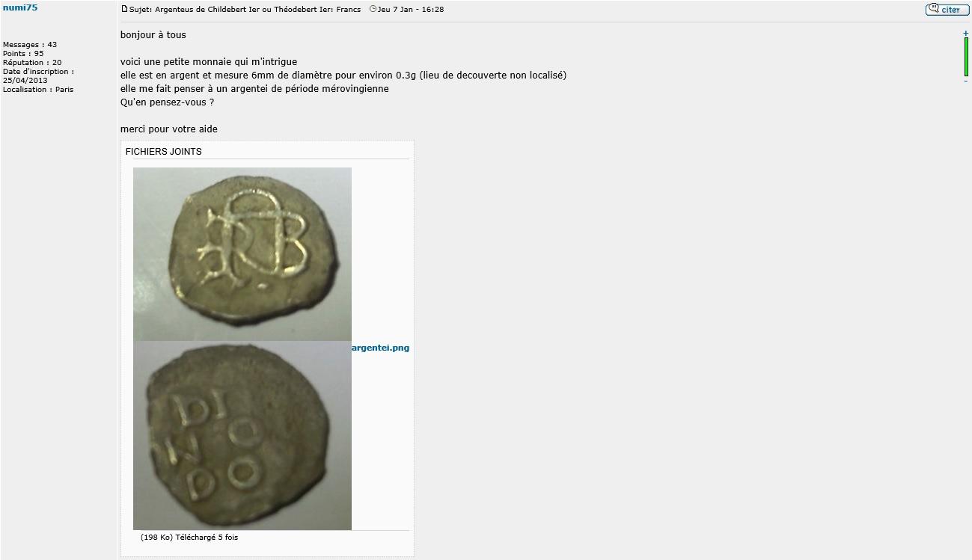Click the Points : 95 user stat
Viewport: 972px width, 560px height.
23,54
